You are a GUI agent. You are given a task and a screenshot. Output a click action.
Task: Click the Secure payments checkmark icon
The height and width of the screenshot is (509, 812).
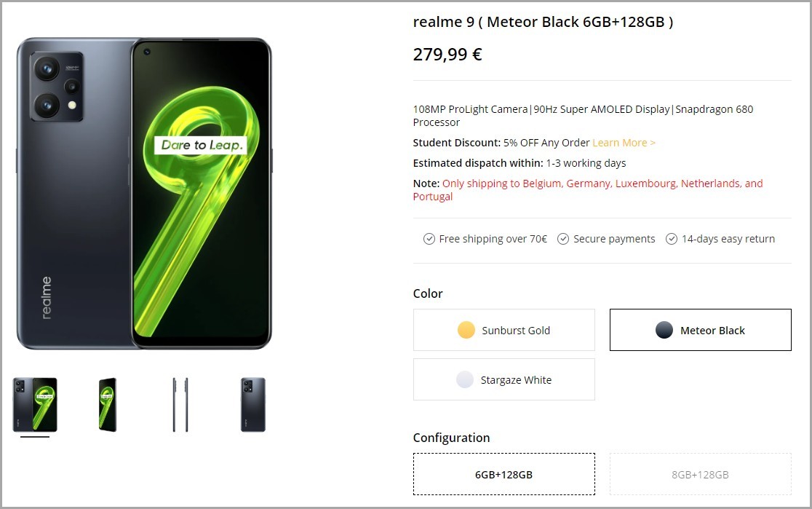coord(563,239)
